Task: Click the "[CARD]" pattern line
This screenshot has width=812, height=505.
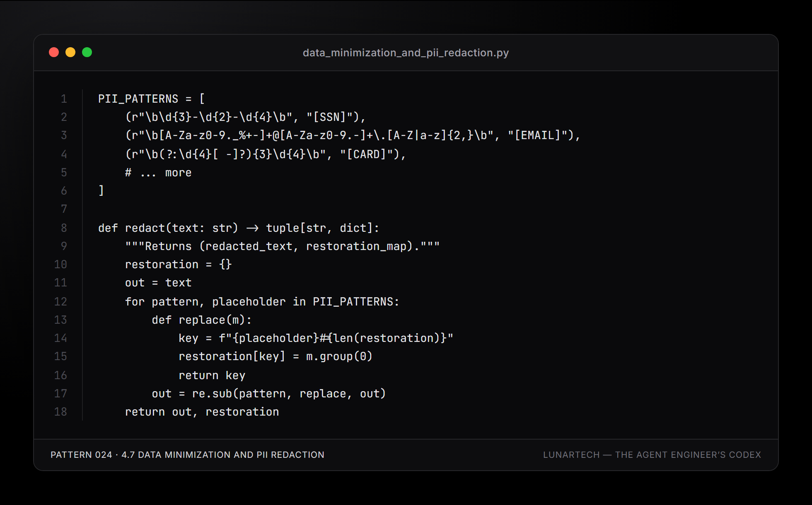Action: pos(266,154)
